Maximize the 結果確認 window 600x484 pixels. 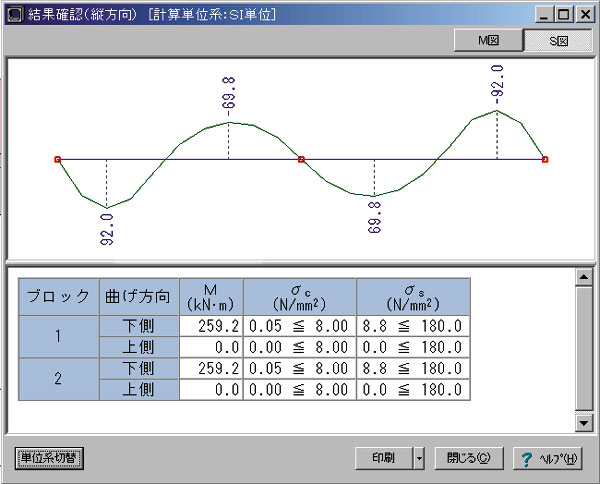pos(562,14)
